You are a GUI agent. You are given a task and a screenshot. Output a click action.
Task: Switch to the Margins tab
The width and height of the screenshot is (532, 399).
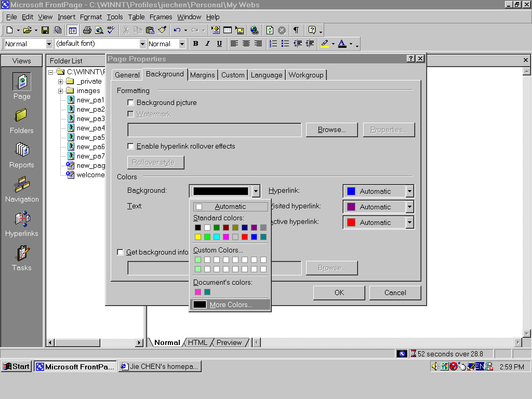(202, 75)
